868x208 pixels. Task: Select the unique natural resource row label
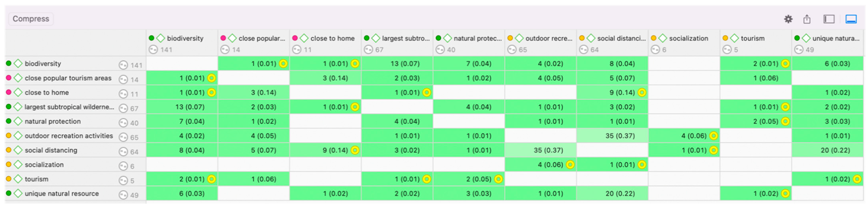(62, 193)
